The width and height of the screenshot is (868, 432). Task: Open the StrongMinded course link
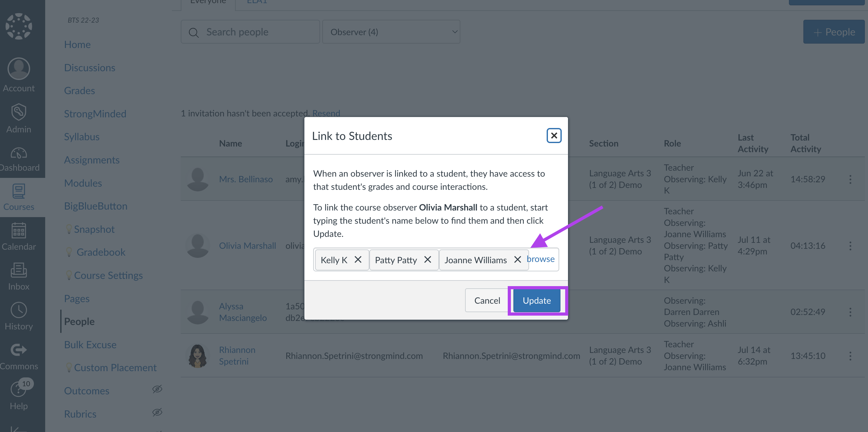pyautogui.click(x=95, y=114)
